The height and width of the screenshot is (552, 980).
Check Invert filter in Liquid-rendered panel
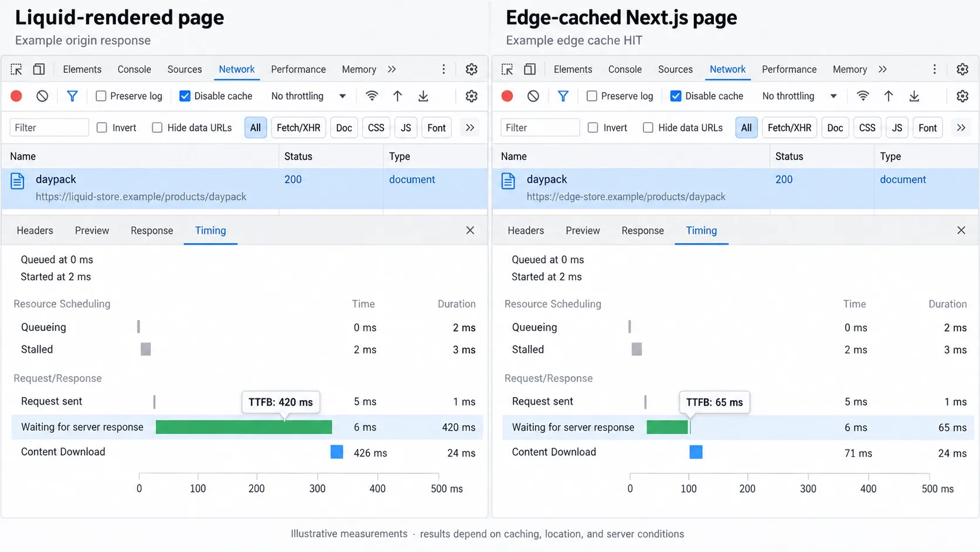pos(102,127)
